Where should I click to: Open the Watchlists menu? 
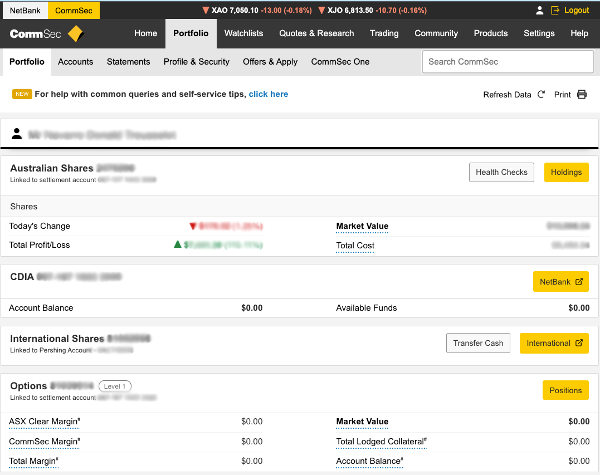[244, 33]
